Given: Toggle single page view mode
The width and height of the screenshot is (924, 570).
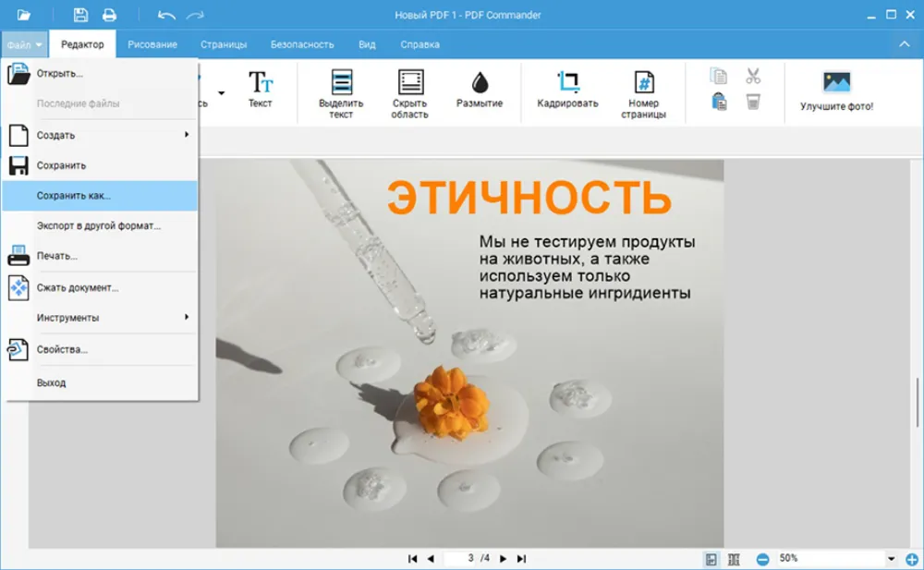Looking at the screenshot, I should 711,559.
